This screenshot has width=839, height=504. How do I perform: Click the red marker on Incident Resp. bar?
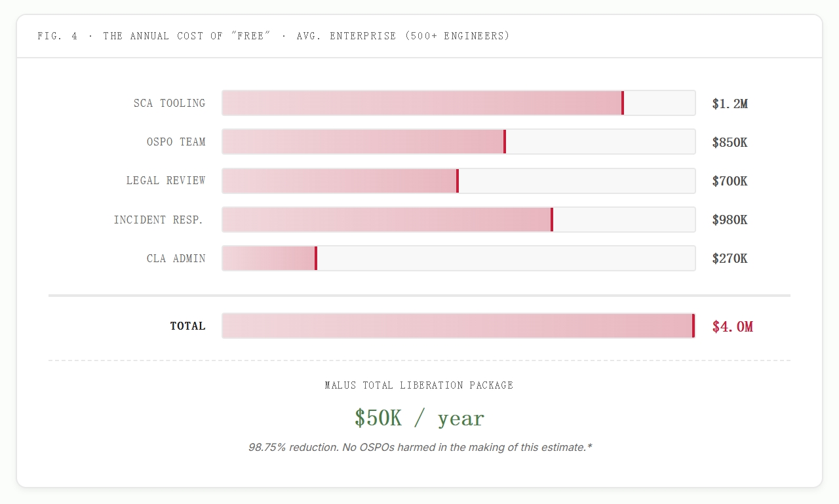tap(552, 220)
